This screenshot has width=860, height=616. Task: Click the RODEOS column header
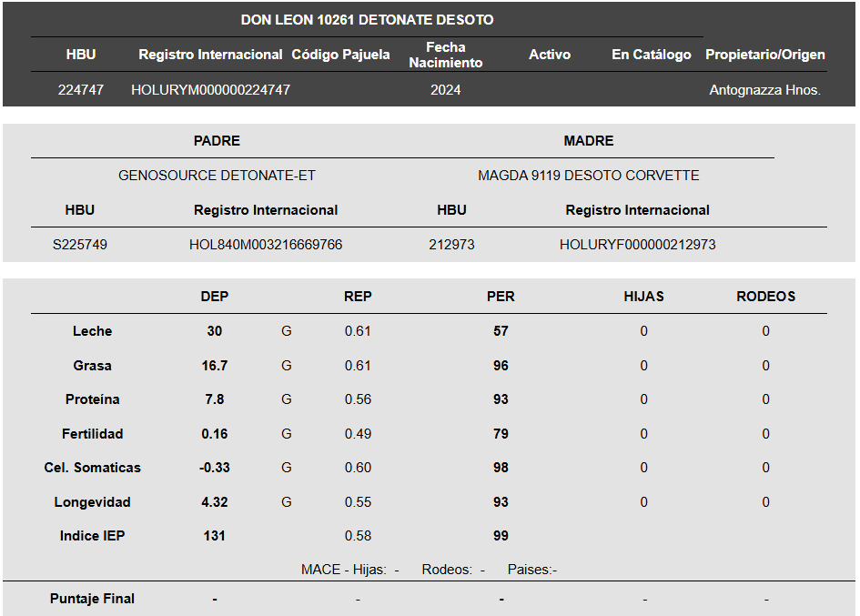pos(765,297)
